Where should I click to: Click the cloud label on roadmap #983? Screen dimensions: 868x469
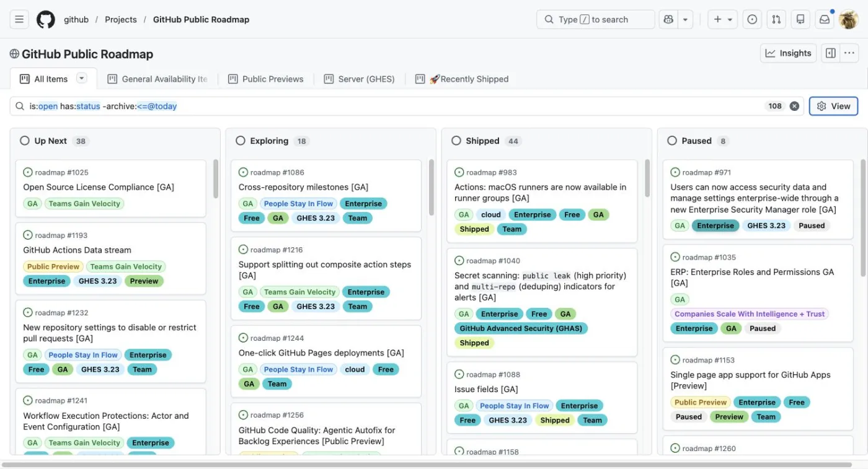[x=490, y=215]
